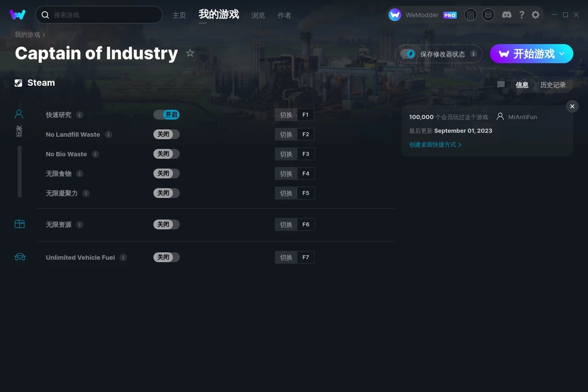
Task: Click the F7 hotkey box
Action: [x=306, y=257]
